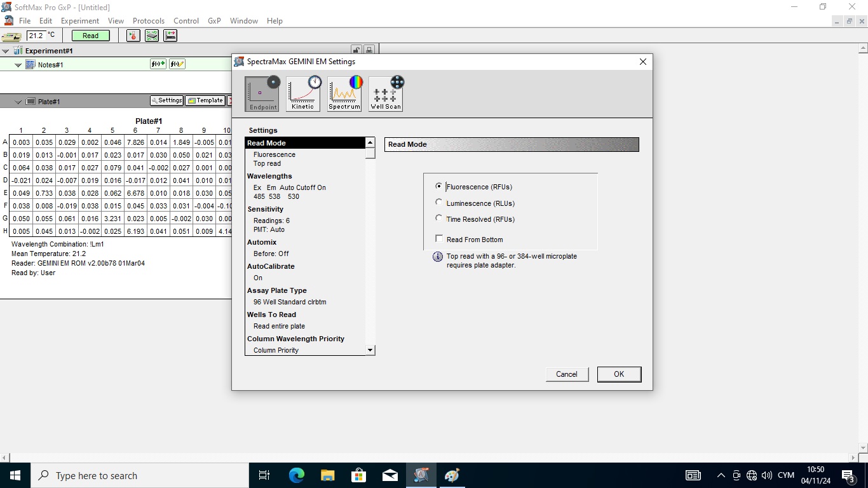The image size is (868, 488).
Task: Open File Explorer from taskbar
Action: [x=327, y=475]
